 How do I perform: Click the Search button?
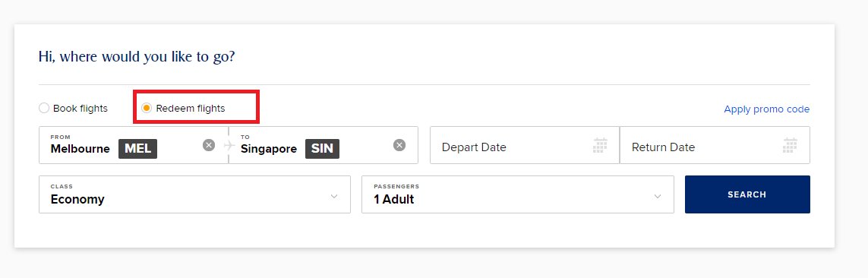click(747, 194)
